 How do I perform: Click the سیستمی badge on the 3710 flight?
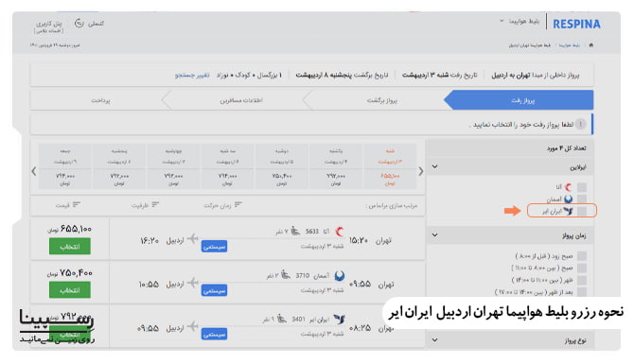point(214,290)
